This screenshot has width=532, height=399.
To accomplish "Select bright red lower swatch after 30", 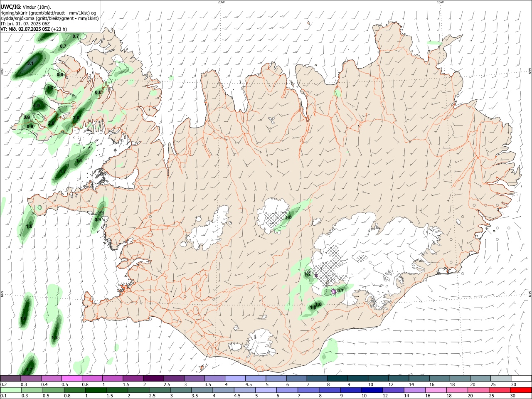I will pyautogui.click(x=521, y=390).
